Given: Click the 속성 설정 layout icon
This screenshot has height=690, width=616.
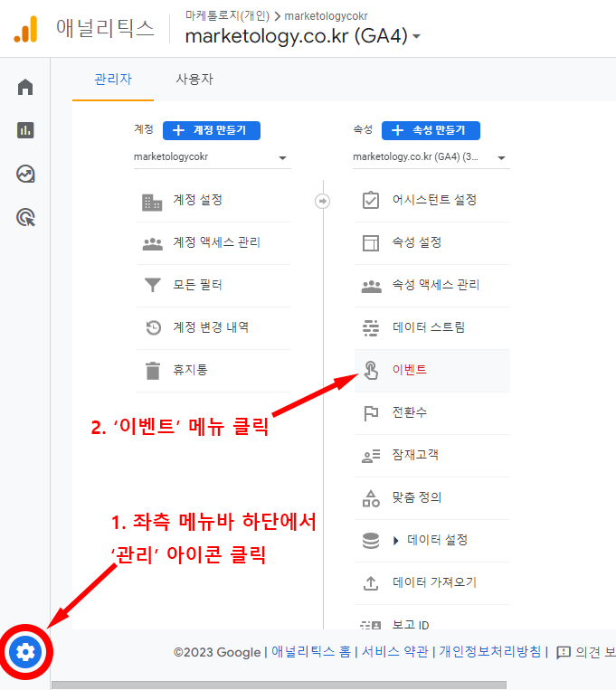Looking at the screenshot, I should [371, 243].
